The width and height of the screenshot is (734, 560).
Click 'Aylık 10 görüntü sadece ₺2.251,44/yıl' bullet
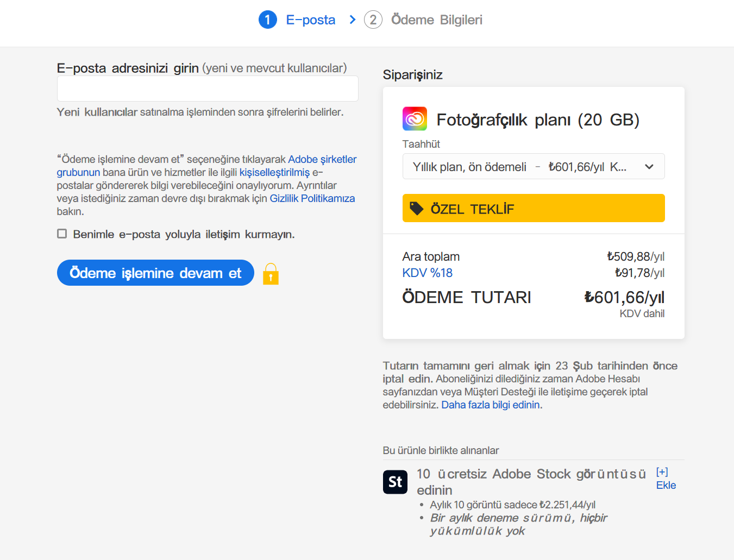[512, 505]
